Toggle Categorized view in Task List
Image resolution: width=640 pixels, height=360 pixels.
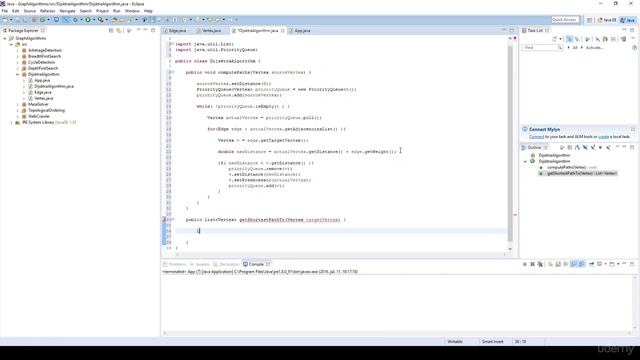click(569, 39)
